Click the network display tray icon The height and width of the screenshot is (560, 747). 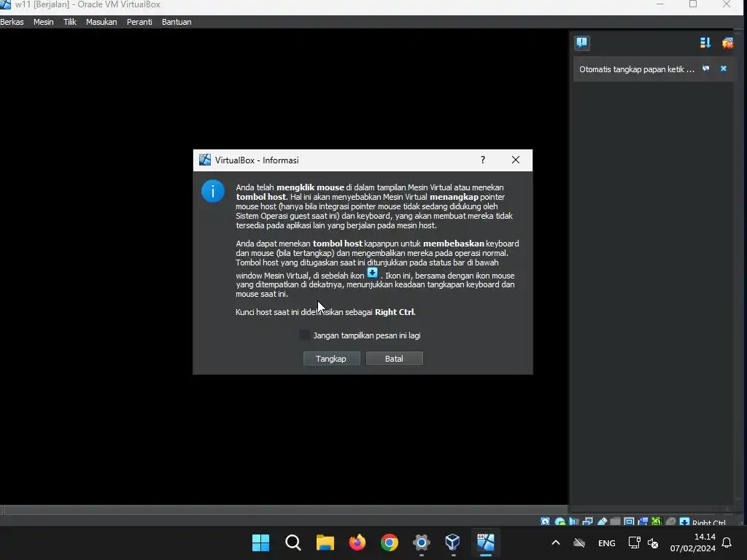point(634,542)
